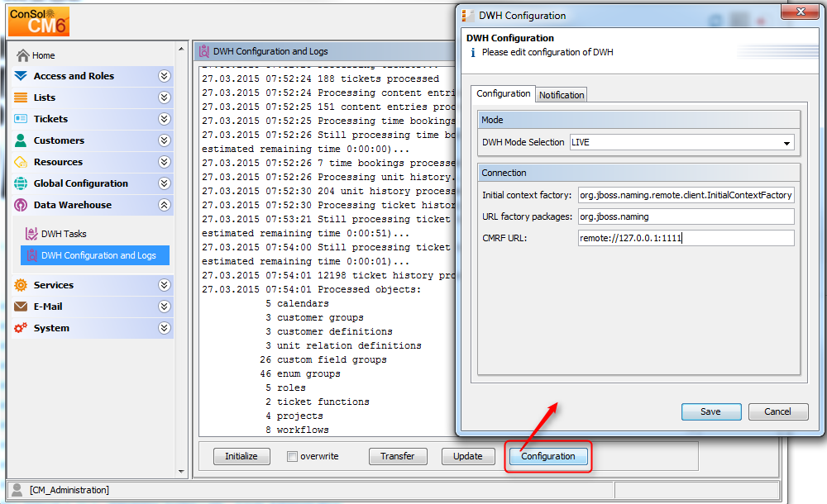Select the Global Configuration globe icon
Viewport: 827px width, 504px height.
tap(18, 183)
